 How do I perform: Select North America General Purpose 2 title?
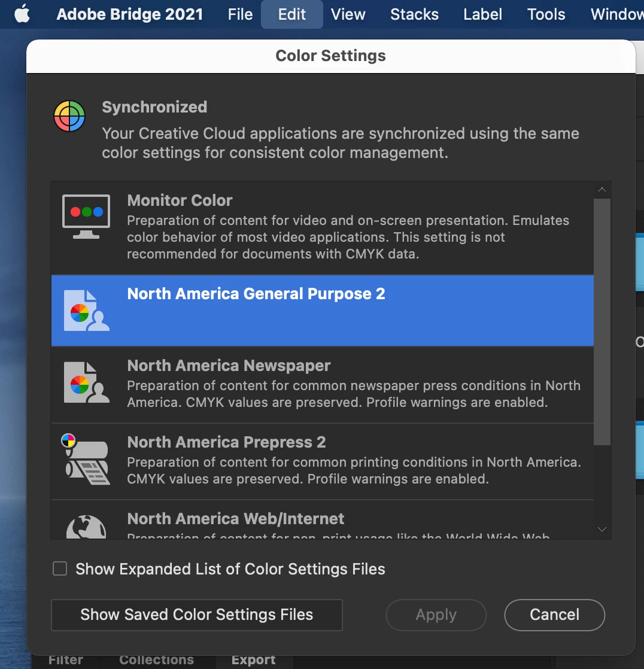(256, 294)
